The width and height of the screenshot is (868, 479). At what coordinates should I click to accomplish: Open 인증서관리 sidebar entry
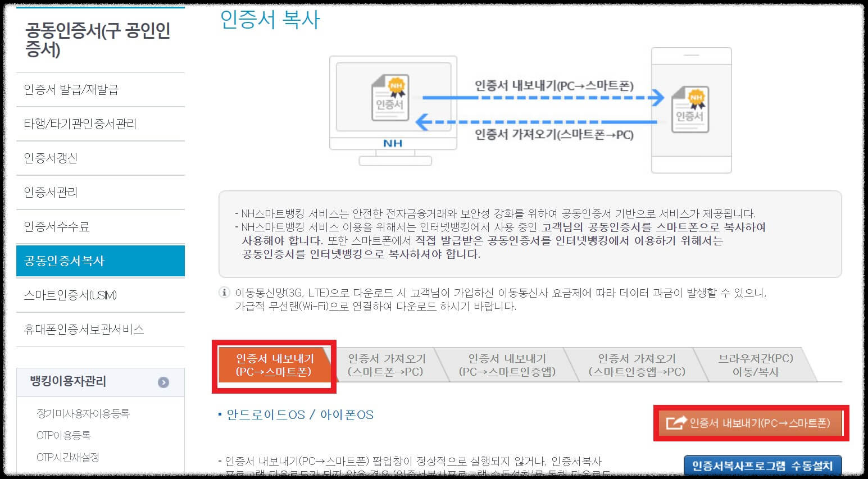coord(100,192)
